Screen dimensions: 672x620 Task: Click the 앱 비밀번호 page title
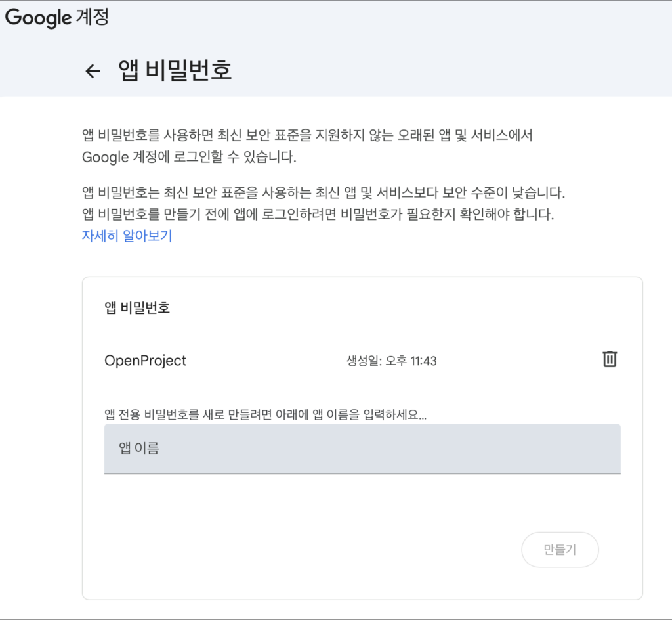point(175,70)
